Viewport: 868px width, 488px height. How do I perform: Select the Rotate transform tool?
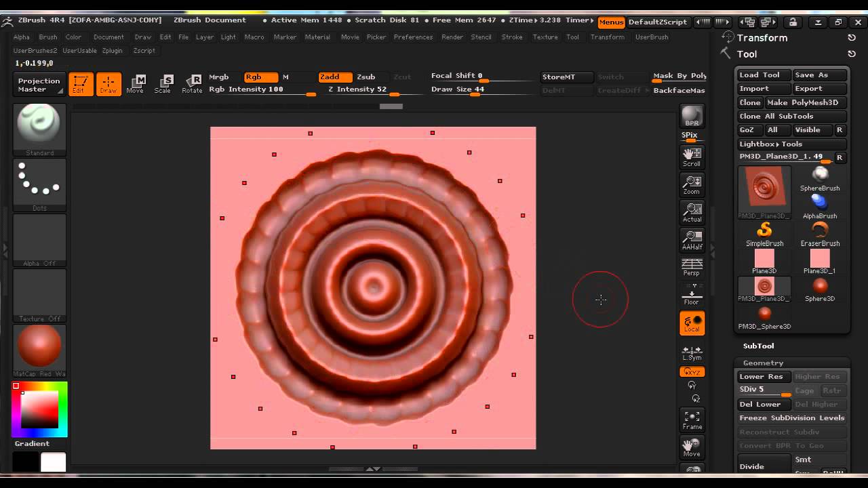[x=191, y=84]
